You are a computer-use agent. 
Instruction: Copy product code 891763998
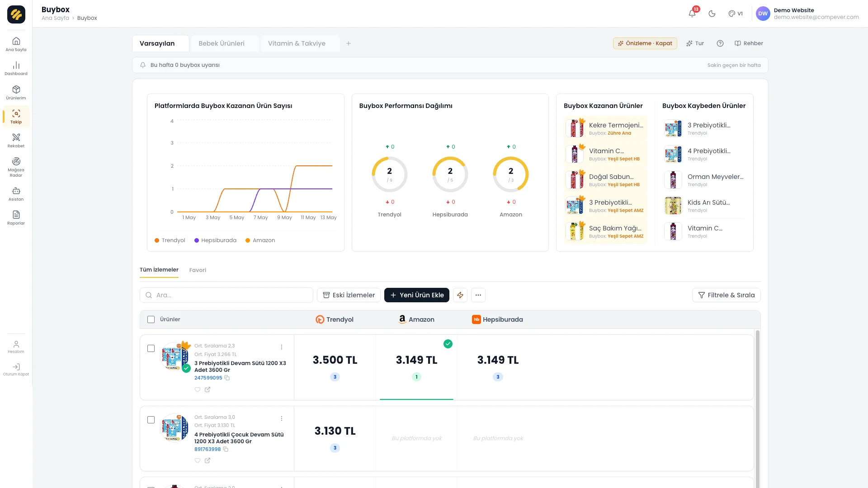click(226, 449)
